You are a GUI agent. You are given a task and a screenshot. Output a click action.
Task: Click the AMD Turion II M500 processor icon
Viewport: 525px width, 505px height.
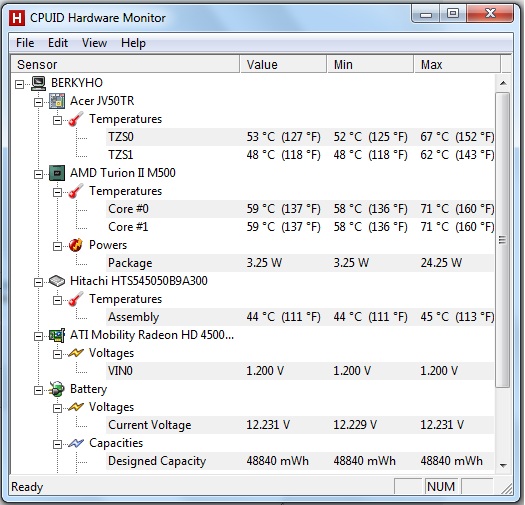pyautogui.click(x=57, y=173)
